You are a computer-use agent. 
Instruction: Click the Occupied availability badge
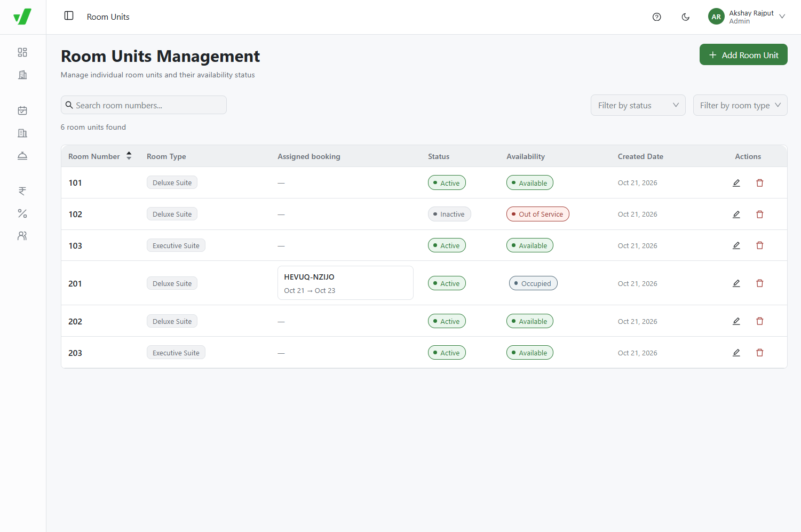(533, 283)
